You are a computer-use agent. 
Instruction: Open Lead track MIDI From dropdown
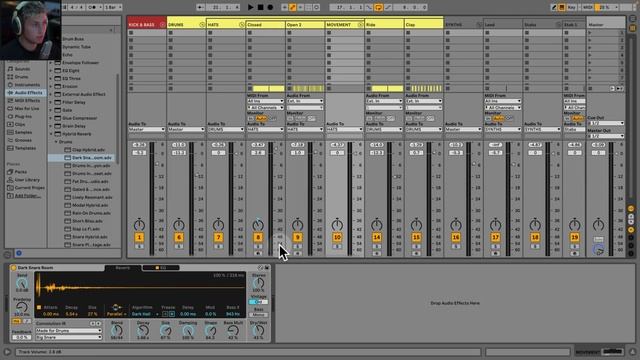coord(503,101)
